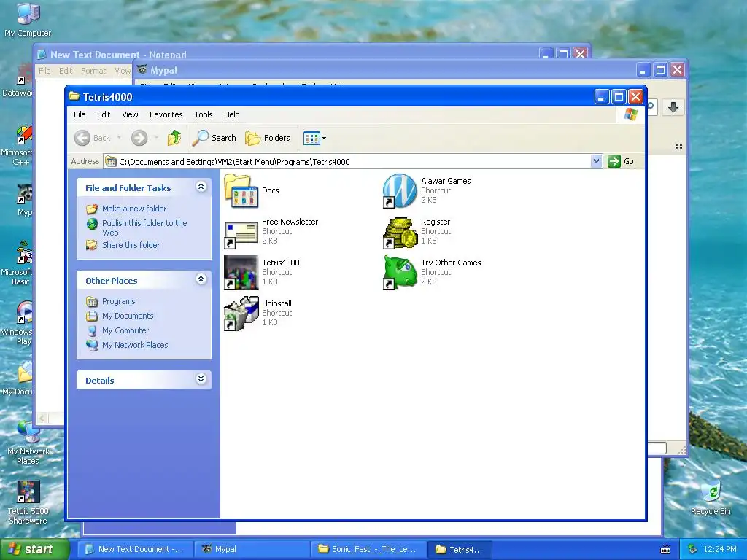Click the Tetris4 taskbar button
The width and height of the screenshot is (747, 560).
(460, 549)
